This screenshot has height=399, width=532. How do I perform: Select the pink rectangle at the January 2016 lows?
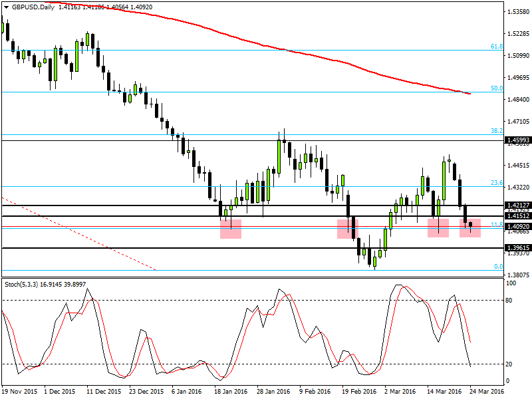coord(231,229)
